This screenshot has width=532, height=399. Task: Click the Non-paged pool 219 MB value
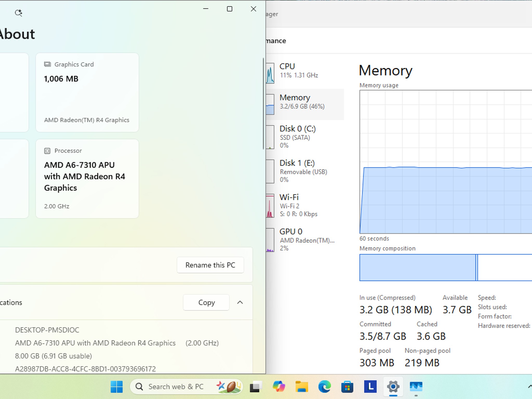(422, 363)
